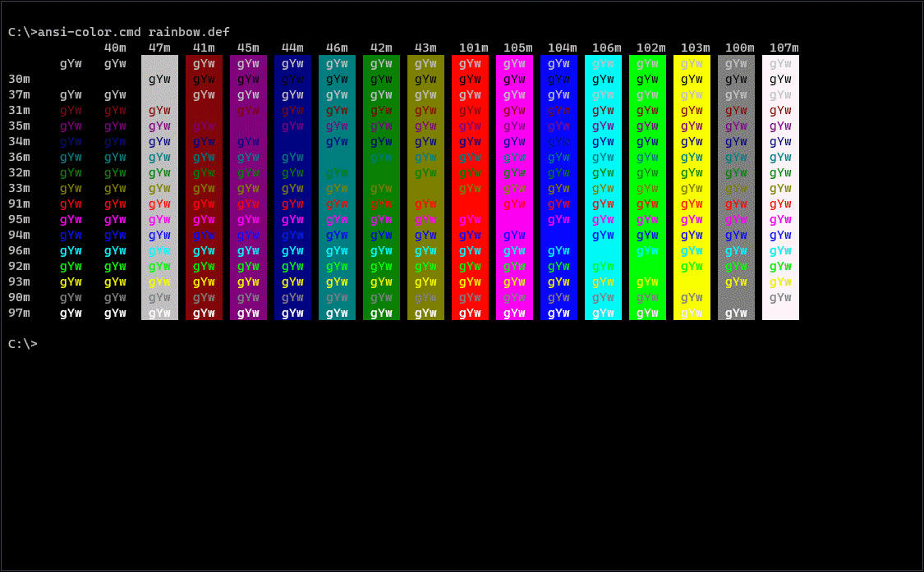Click the cyan gYw in row 96m under 40m

pos(116,251)
